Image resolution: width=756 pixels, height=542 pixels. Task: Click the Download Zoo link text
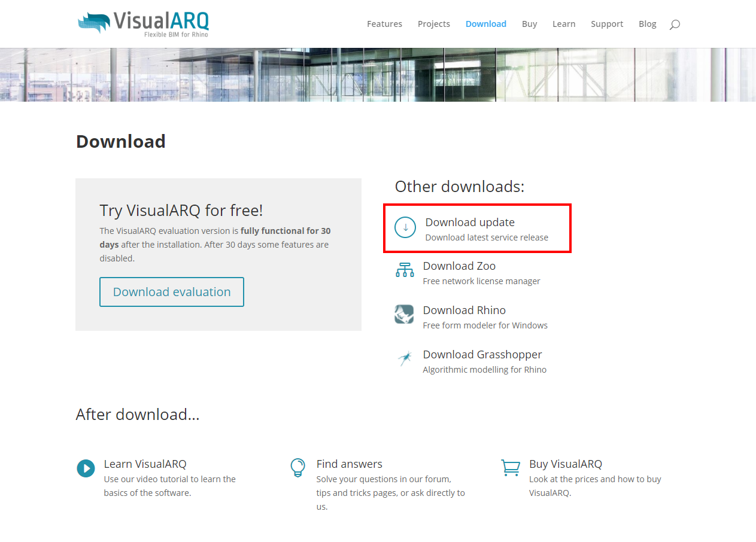pyautogui.click(x=459, y=266)
